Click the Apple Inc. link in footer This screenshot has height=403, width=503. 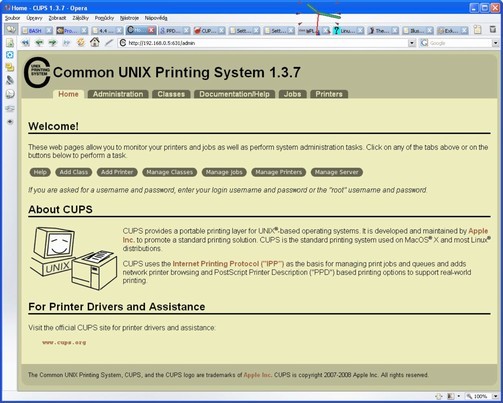click(x=257, y=375)
